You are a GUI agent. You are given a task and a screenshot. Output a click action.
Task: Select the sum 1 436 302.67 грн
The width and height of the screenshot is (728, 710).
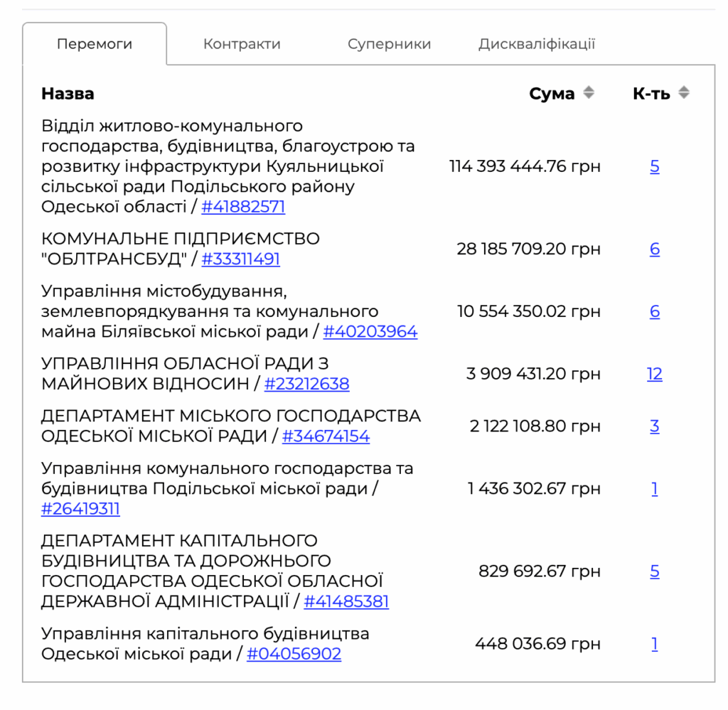534,489
